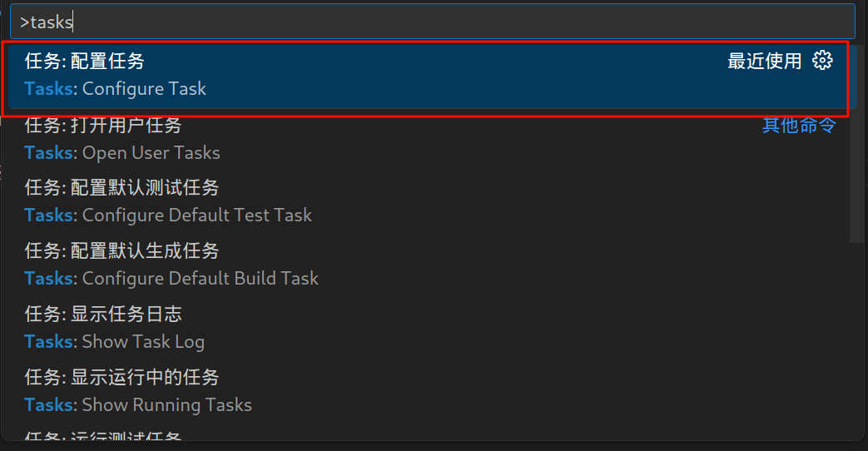Click the partially visible last task command
This screenshot has width=868, height=451.
(x=103, y=436)
